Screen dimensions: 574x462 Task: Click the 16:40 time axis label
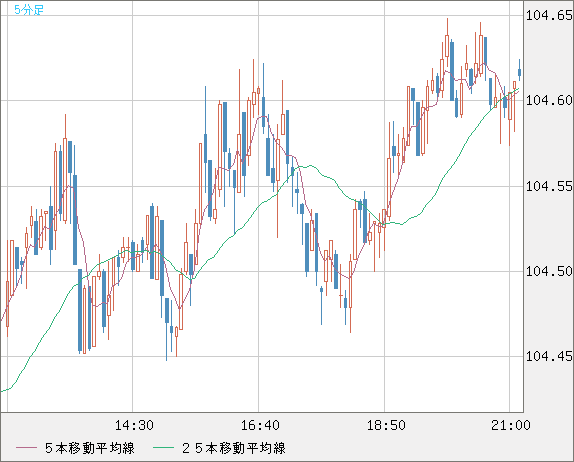click(260, 425)
